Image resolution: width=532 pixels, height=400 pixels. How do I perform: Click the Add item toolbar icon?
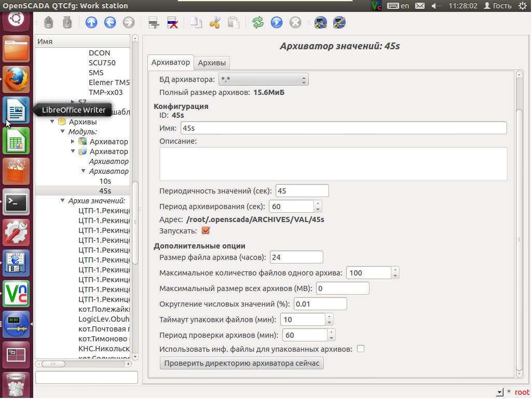click(x=153, y=22)
